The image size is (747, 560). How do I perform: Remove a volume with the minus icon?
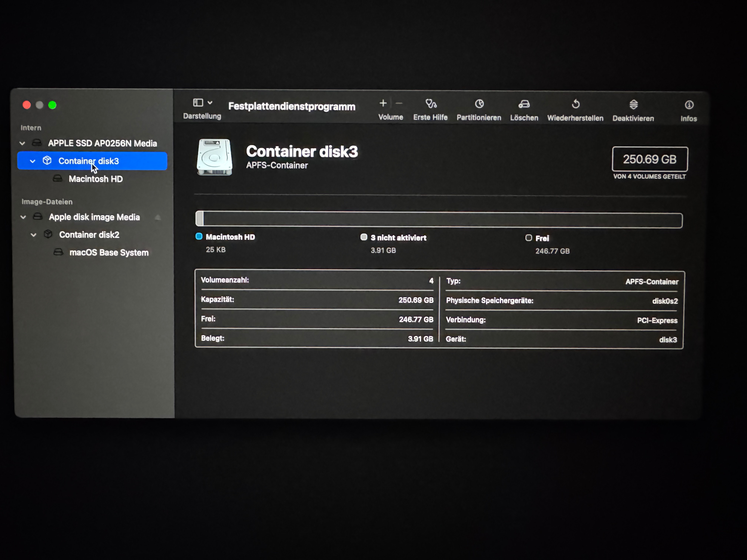click(x=399, y=103)
